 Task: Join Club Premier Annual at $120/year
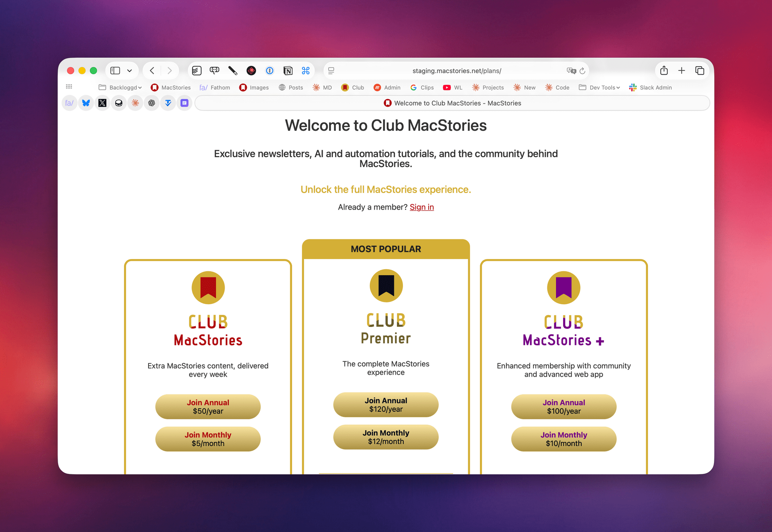point(386,405)
